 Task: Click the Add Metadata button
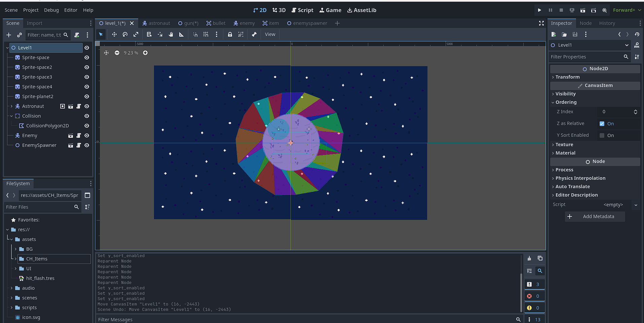pyautogui.click(x=595, y=216)
